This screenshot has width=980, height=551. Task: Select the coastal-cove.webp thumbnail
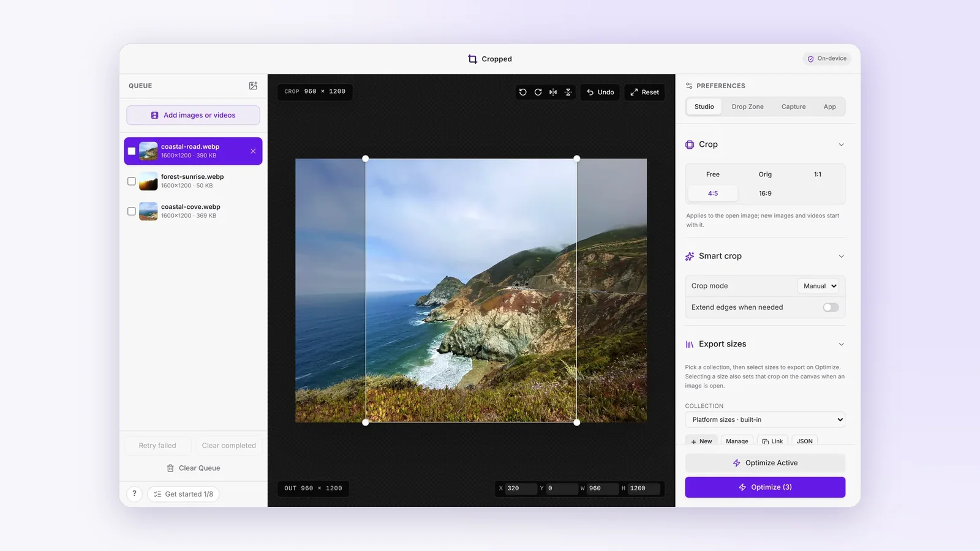pyautogui.click(x=148, y=211)
